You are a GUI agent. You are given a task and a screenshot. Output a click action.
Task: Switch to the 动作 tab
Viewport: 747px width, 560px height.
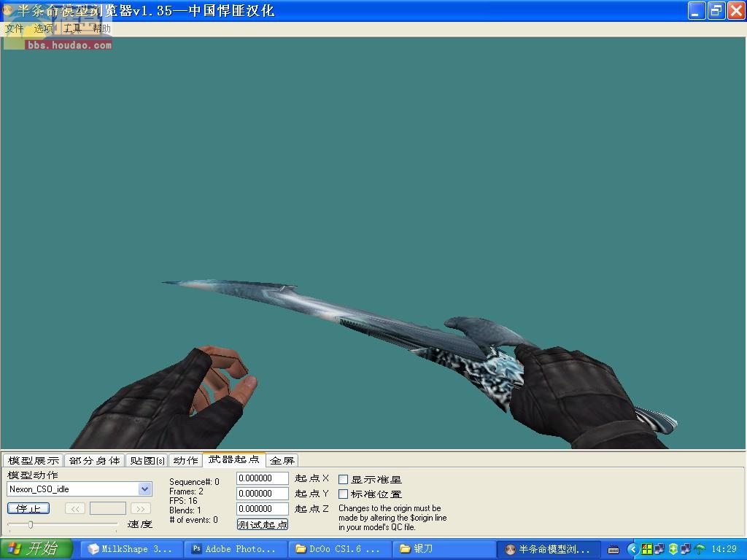pos(185,461)
